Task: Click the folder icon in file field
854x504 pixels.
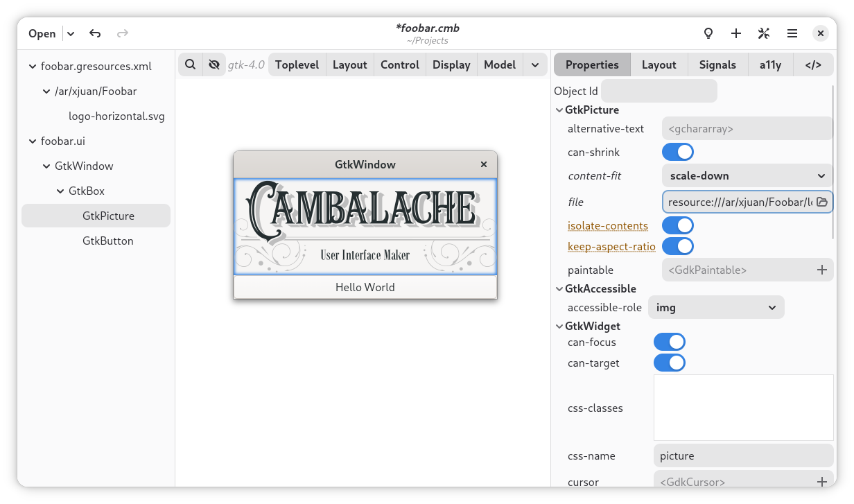Action: pyautogui.click(x=822, y=202)
